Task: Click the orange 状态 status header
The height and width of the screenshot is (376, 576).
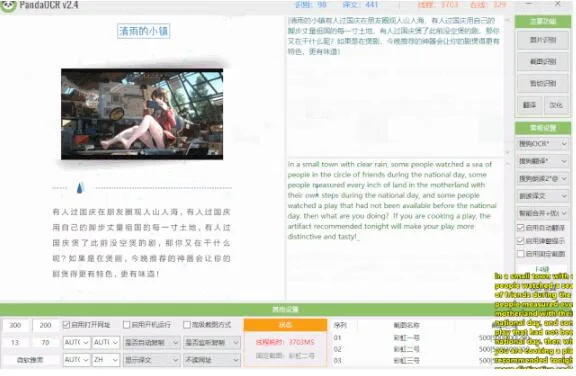Action: [x=285, y=325]
